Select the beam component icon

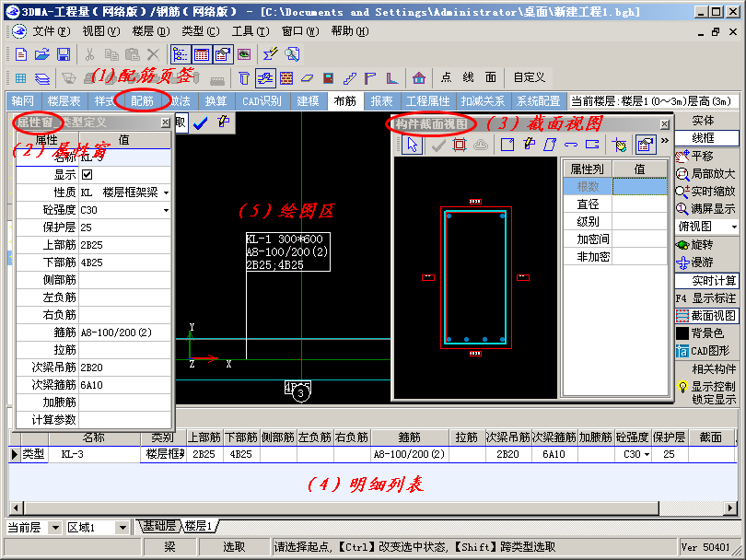(x=265, y=78)
